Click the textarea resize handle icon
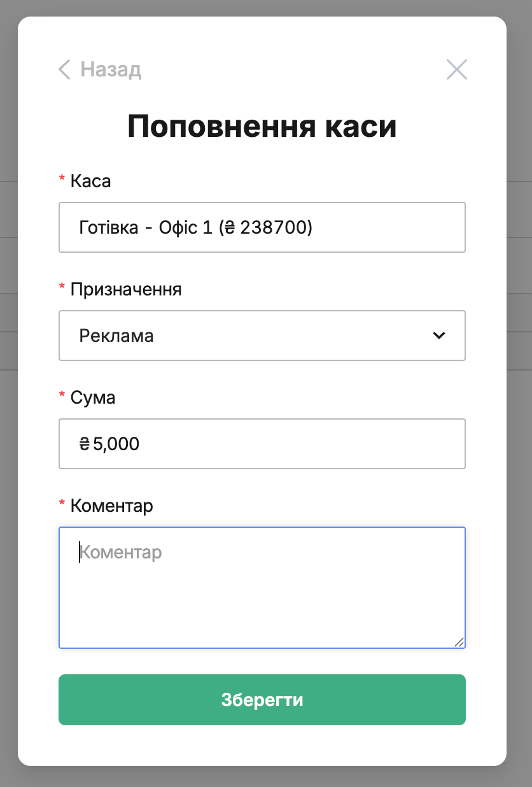 pos(459,642)
